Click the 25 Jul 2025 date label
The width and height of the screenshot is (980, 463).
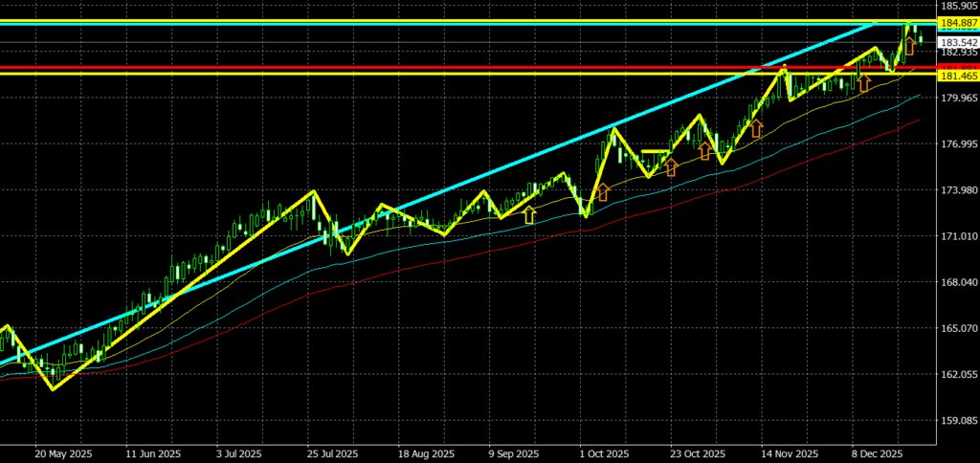(331, 453)
